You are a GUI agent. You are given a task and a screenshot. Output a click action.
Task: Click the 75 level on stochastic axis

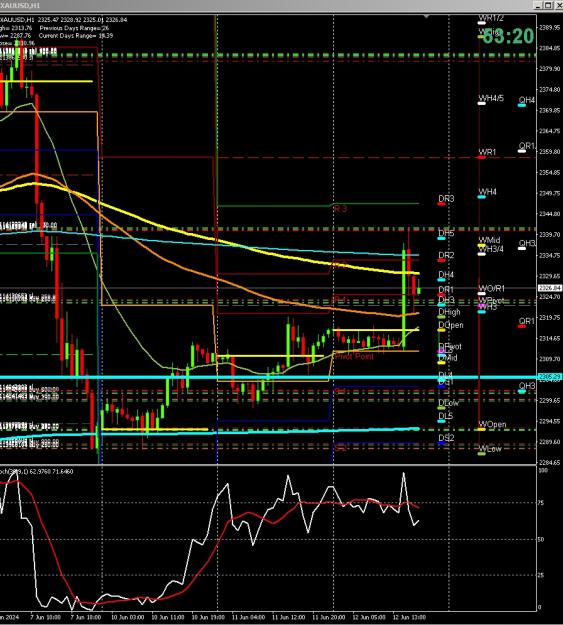point(541,503)
